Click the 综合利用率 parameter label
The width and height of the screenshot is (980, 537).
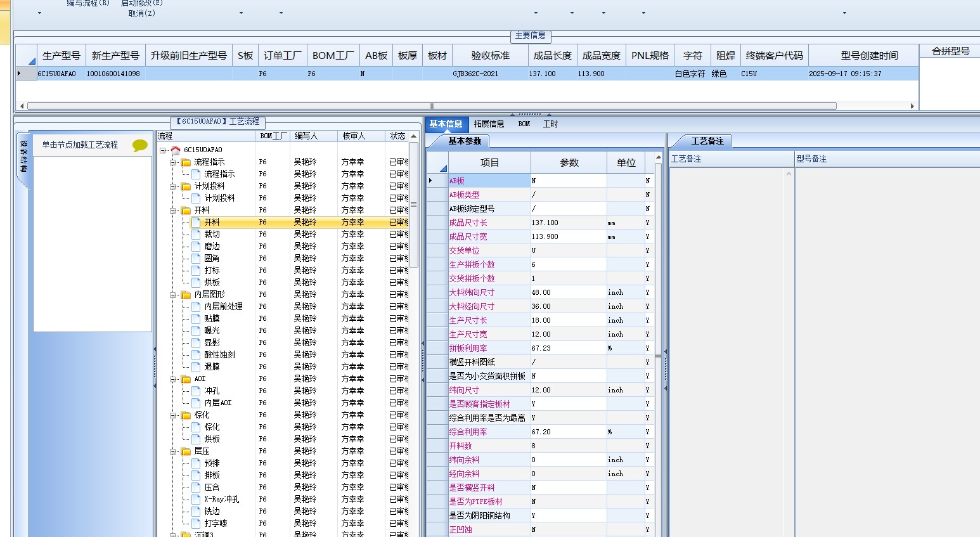[468, 432]
